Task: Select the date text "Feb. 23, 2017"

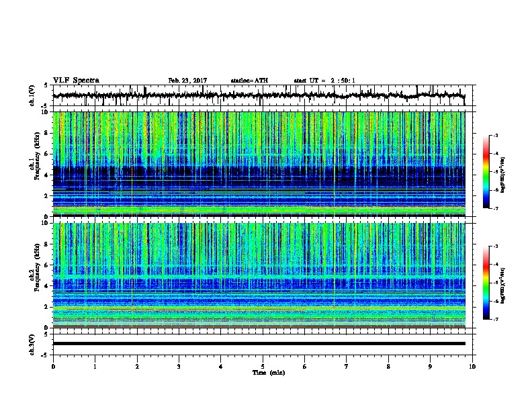Action: point(187,81)
